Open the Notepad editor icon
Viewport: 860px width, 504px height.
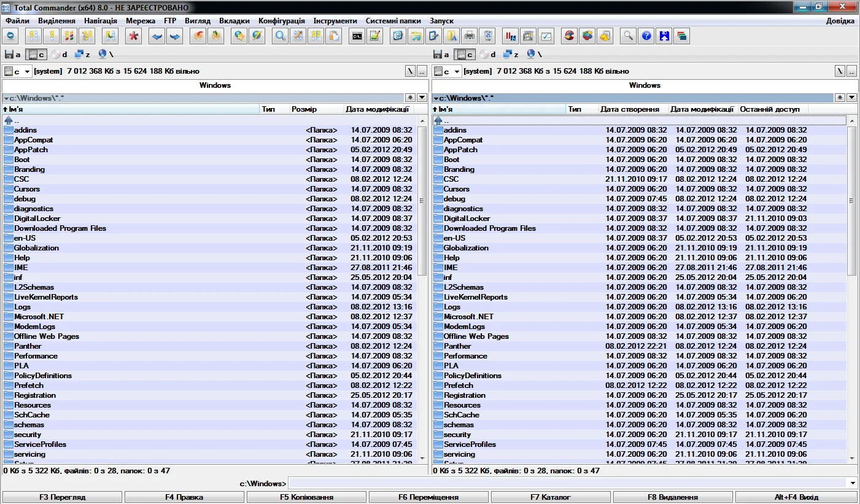[x=374, y=36]
